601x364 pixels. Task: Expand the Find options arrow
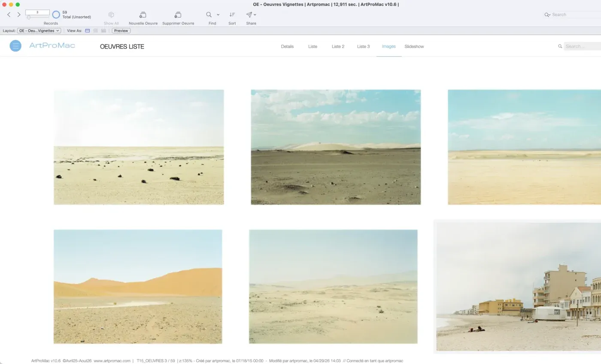pos(218,15)
